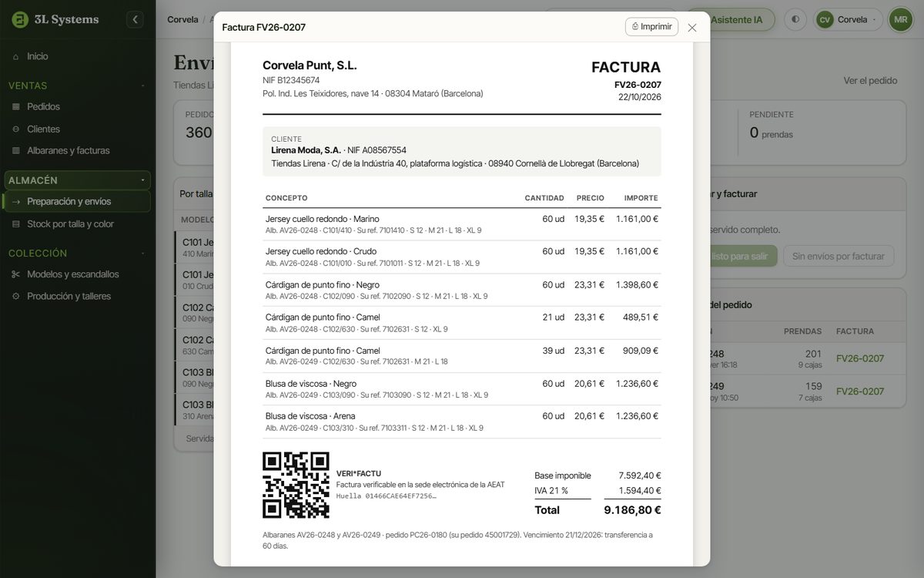924x578 pixels.
Task: Click the Preparación y envíos arrow icon
Action: [16, 201]
